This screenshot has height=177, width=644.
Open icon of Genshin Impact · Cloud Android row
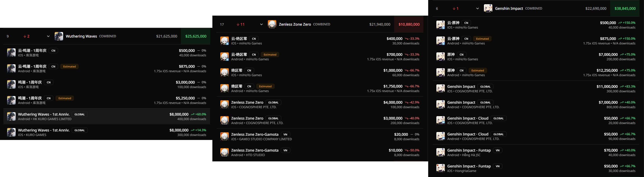point(441,136)
